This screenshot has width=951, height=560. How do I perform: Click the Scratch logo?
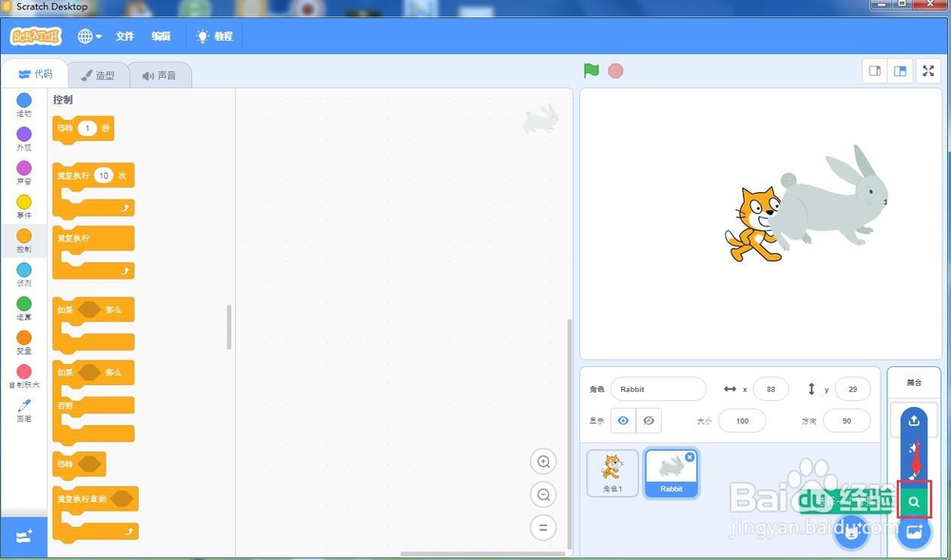click(36, 36)
